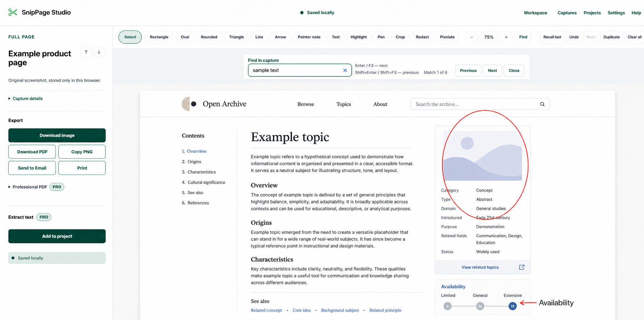Screen dimensions: 644x320
Task: Go to the Previous find match
Action: [x=468, y=71]
